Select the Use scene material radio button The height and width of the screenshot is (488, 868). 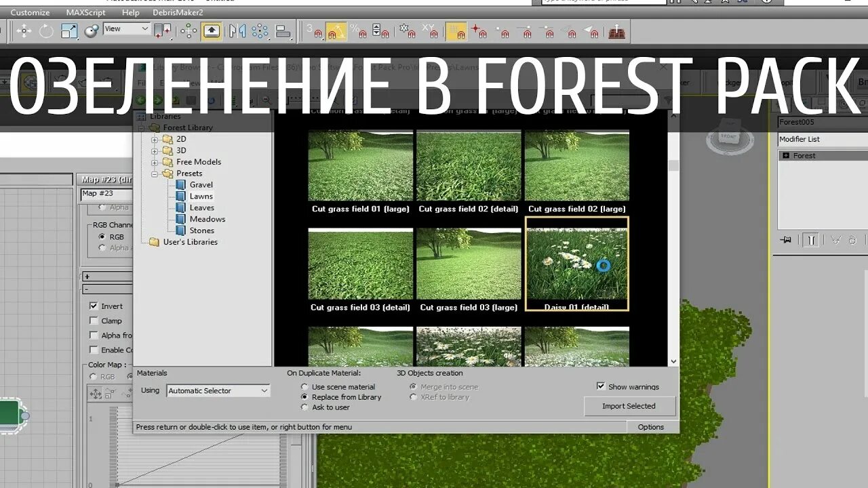304,387
